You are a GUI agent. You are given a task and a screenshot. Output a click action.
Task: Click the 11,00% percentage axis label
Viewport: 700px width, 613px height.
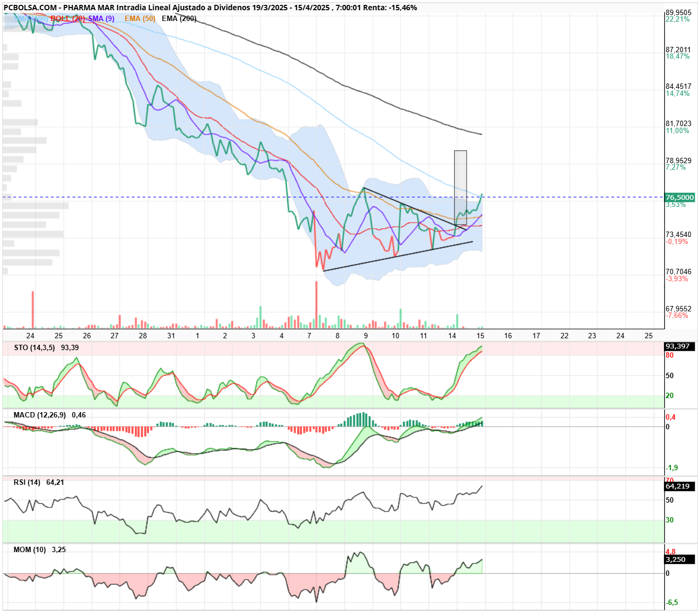pos(677,130)
